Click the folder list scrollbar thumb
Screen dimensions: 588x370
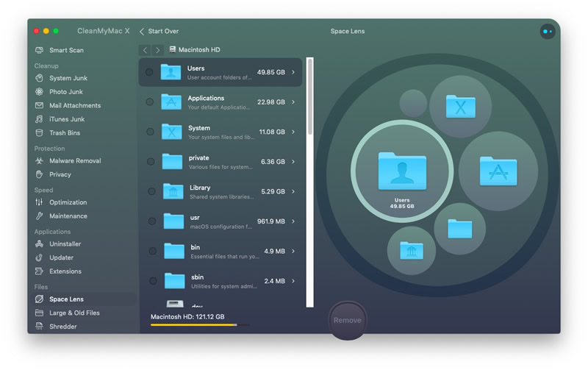(309, 96)
